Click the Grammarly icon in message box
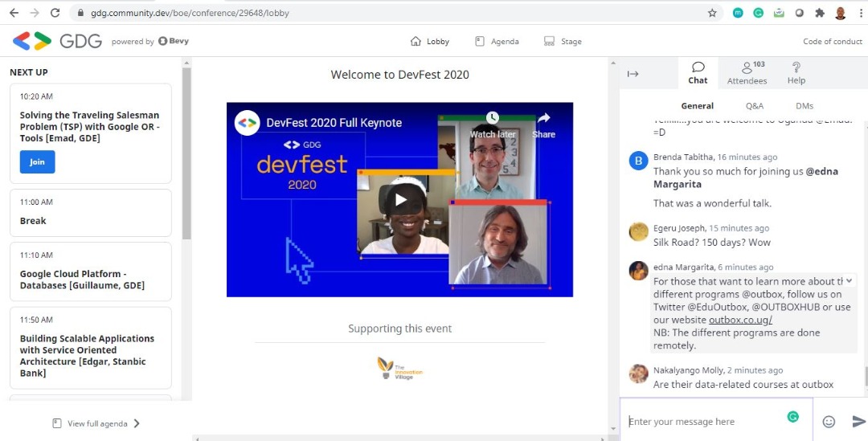The height and width of the screenshot is (441, 868). [x=792, y=417]
